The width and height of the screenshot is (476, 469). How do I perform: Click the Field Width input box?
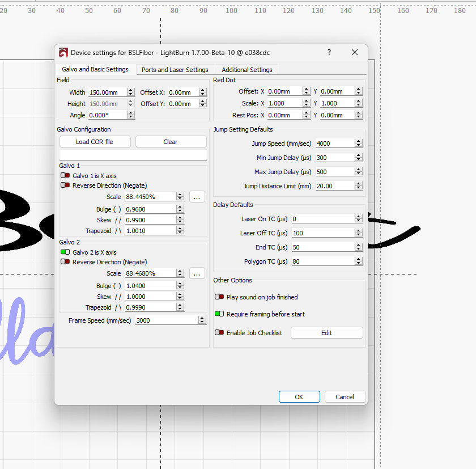[x=108, y=92]
